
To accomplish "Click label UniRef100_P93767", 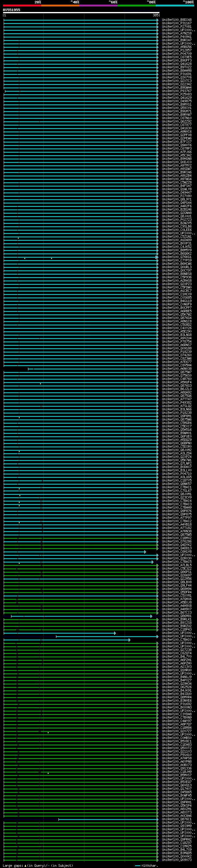I will coord(177,91).
